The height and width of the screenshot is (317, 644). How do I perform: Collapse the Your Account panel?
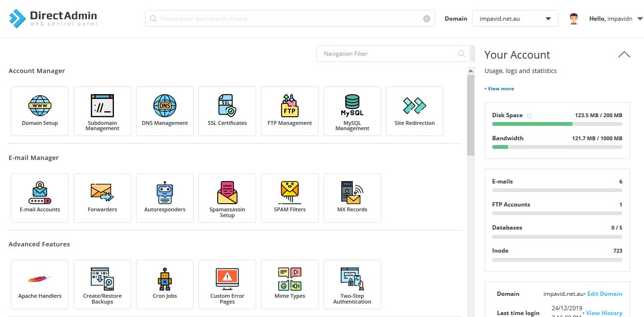pos(624,54)
